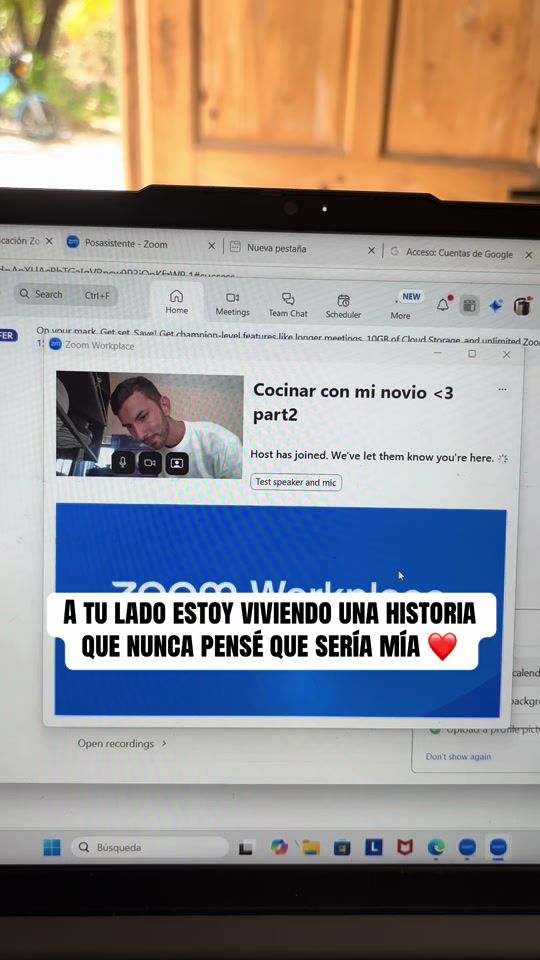
Task: Click Don't show again link
Action: (x=458, y=757)
